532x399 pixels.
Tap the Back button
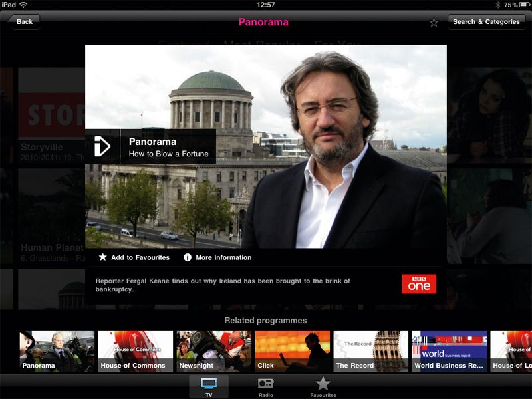coord(24,21)
